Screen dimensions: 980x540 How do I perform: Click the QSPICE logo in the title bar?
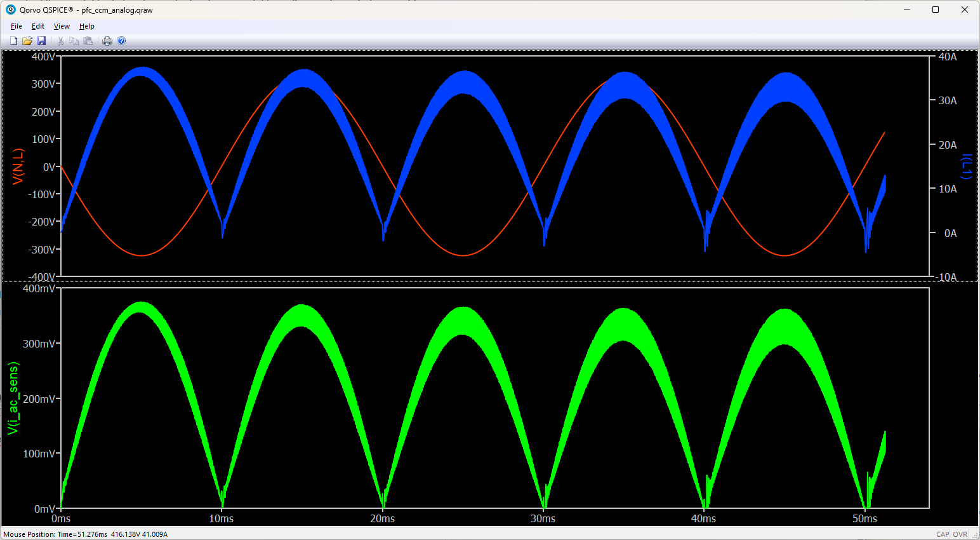click(x=10, y=10)
